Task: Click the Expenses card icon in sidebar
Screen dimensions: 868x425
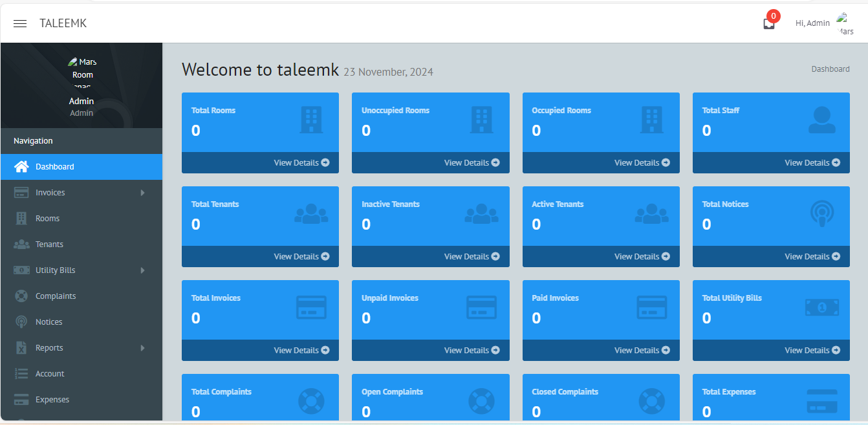Action: [21, 400]
